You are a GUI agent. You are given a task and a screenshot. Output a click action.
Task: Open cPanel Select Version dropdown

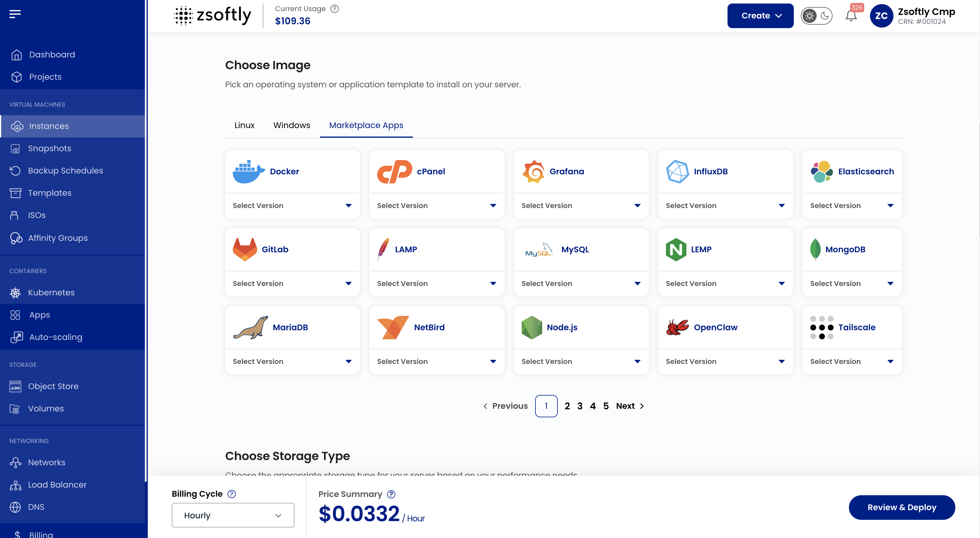[437, 206]
